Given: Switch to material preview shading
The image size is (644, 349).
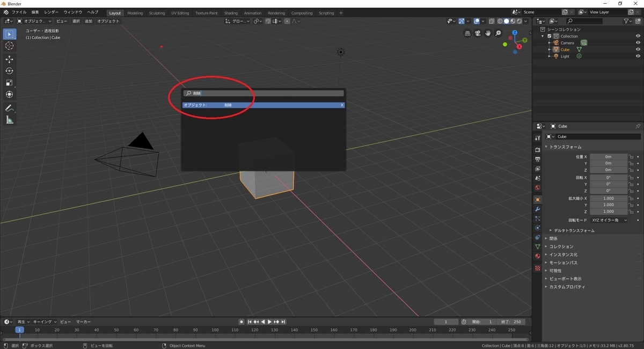Looking at the screenshot, I should pos(513,21).
